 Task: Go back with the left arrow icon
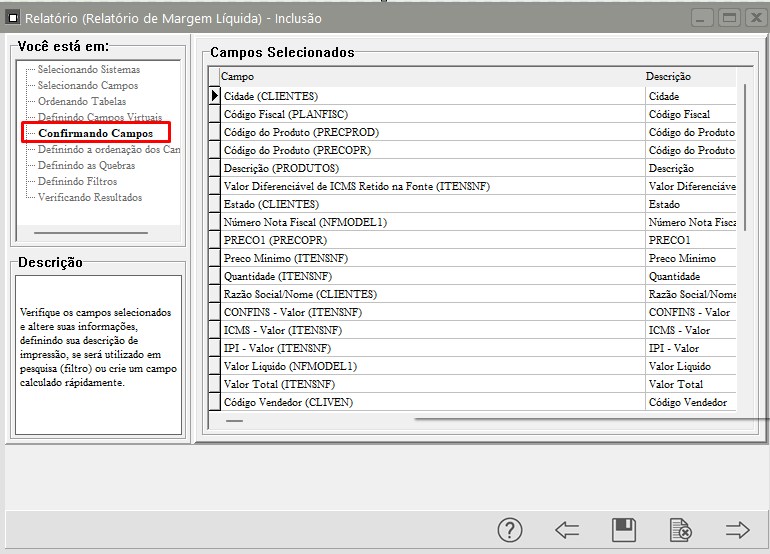(x=567, y=530)
